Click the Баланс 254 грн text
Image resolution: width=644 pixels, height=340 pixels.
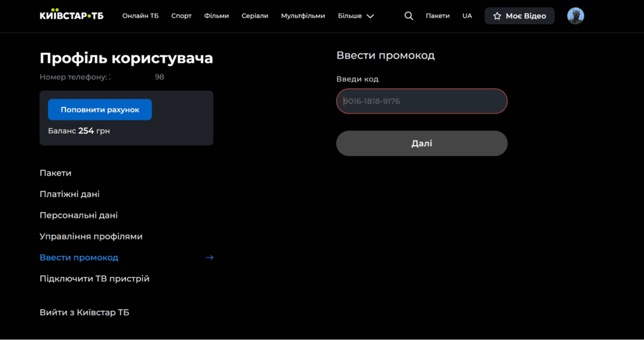79,131
